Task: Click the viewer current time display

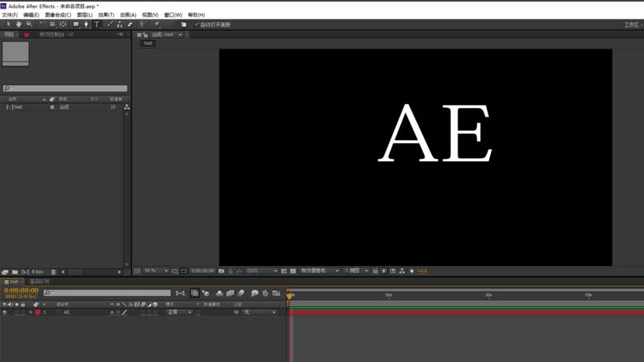Action: [203, 271]
